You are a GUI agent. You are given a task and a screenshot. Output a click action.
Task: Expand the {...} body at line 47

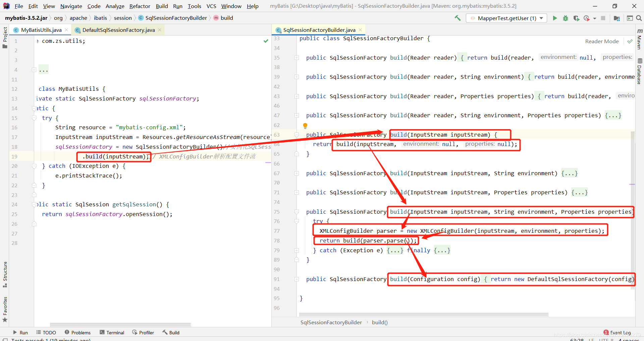[x=613, y=115]
